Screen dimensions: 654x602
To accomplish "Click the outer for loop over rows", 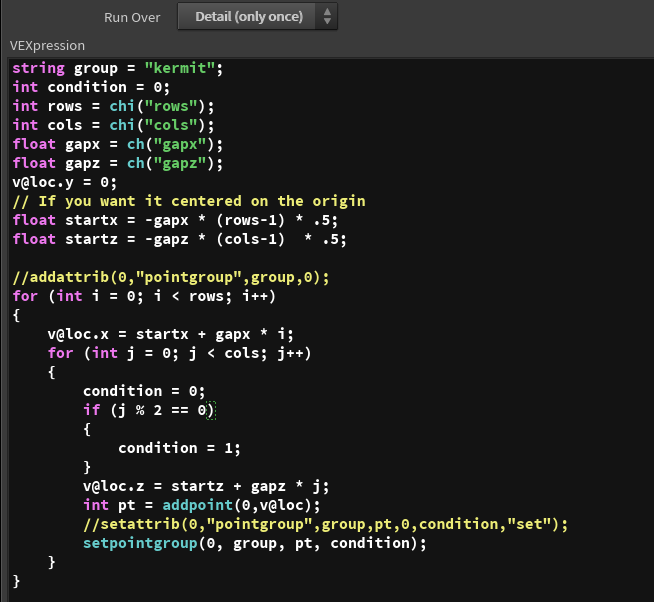I will tap(143, 296).
